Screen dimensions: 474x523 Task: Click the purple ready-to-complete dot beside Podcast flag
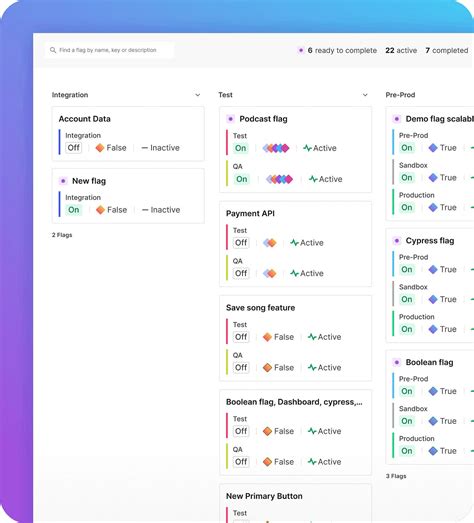(x=230, y=119)
